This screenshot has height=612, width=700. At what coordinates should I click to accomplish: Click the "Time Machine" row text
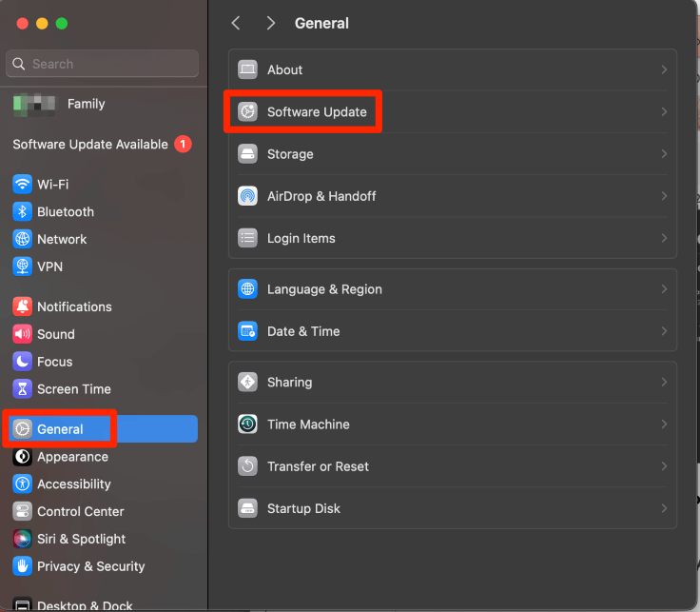click(x=308, y=424)
